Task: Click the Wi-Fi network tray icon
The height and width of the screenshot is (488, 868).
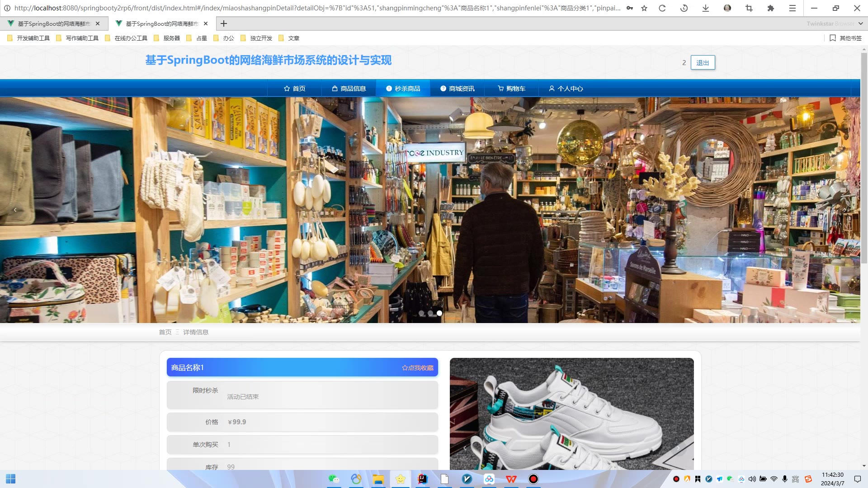Action: coord(774,479)
